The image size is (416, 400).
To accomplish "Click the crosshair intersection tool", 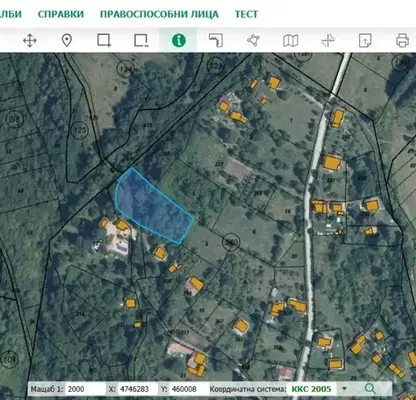I will tap(328, 41).
